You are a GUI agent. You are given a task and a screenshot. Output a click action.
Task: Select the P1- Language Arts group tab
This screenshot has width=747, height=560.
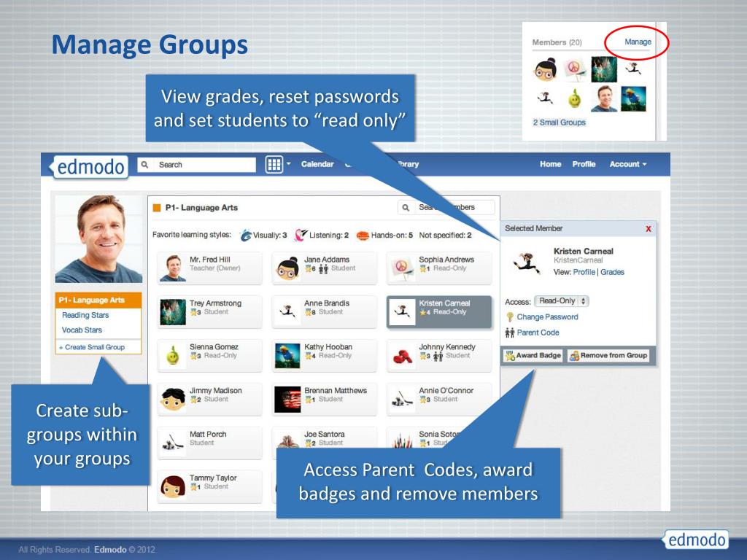(98, 300)
